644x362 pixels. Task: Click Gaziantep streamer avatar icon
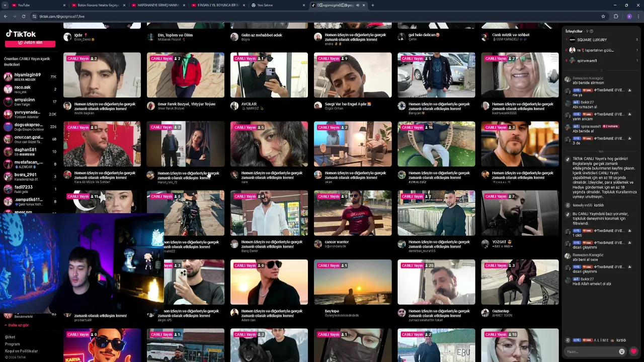485,313
